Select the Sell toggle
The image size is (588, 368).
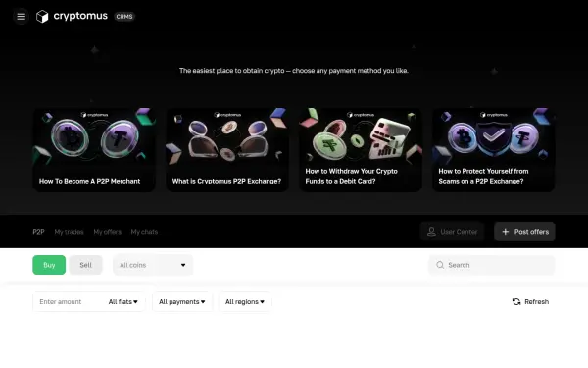[85, 265]
